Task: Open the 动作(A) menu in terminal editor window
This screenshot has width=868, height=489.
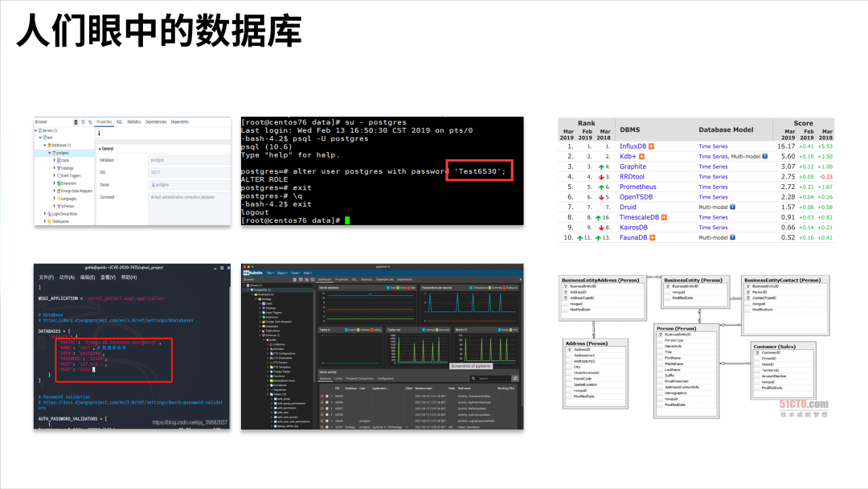Action: pyautogui.click(x=67, y=277)
